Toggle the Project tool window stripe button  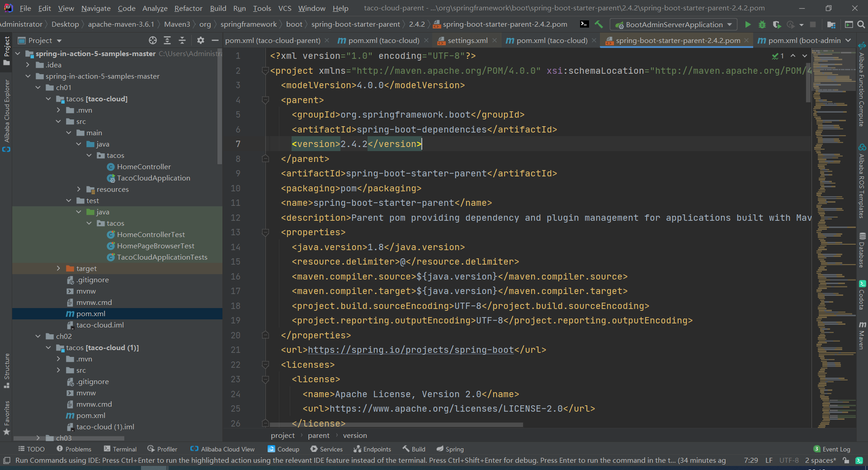click(x=6, y=51)
